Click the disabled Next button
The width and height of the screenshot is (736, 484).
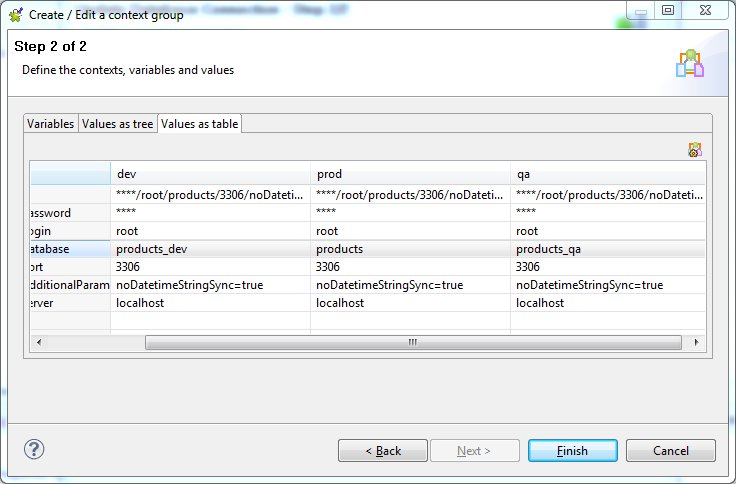coord(475,451)
